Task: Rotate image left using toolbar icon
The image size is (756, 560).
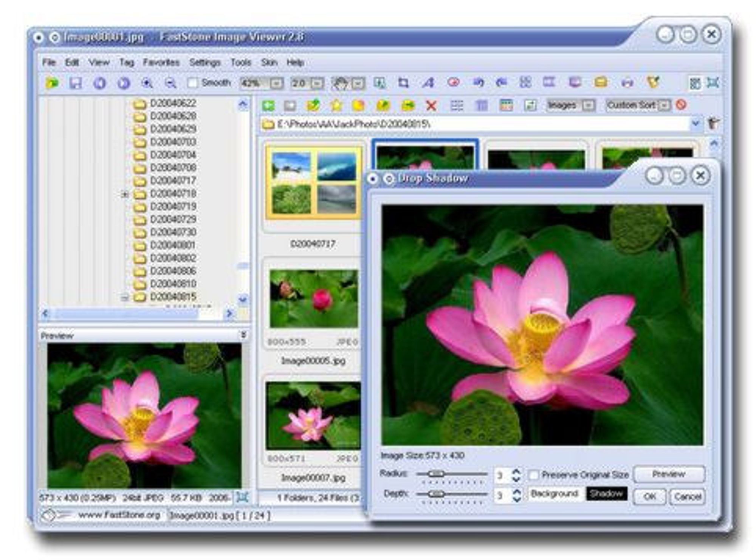Action: (x=479, y=82)
